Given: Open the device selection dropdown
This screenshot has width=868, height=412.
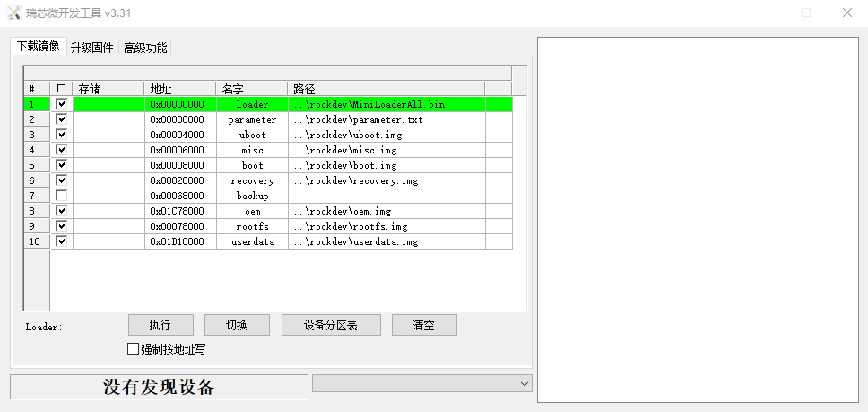Looking at the screenshot, I should point(421,383).
